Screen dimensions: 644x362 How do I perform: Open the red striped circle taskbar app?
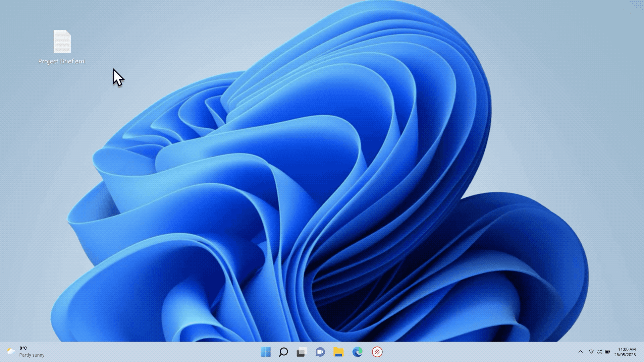pyautogui.click(x=377, y=352)
